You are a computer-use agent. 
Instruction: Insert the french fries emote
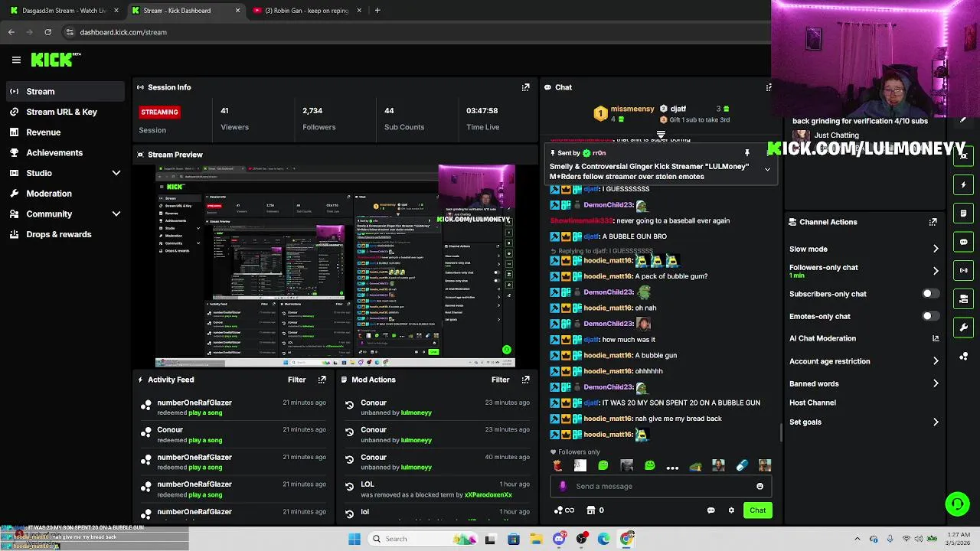[557, 465]
